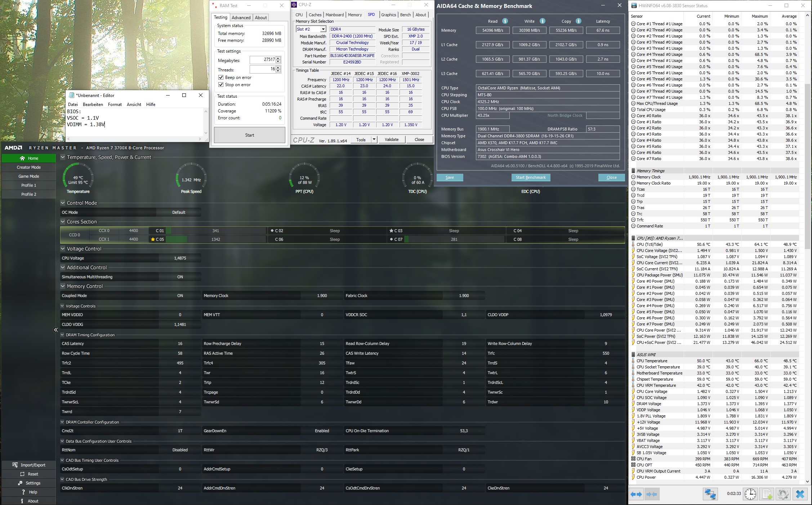Viewport: 812px width, 505px height.
Task: Click AIDA64 Copy info icon
Action: [x=578, y=21]
